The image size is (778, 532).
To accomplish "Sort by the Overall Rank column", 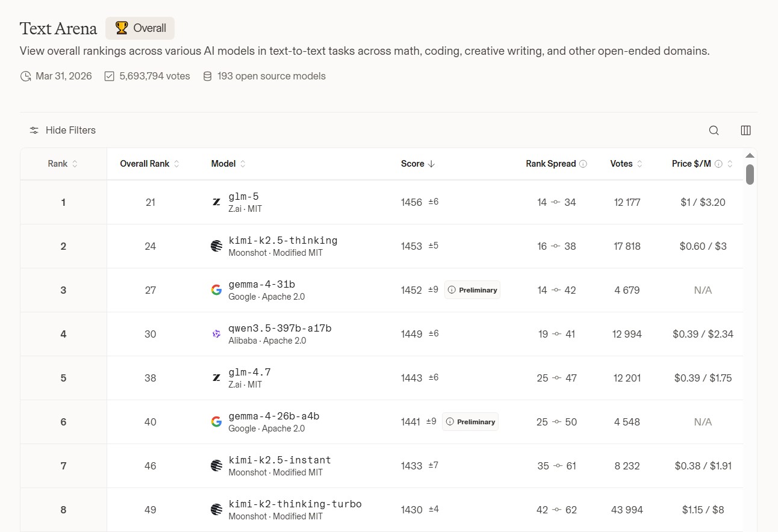I will tap(149, 164).
